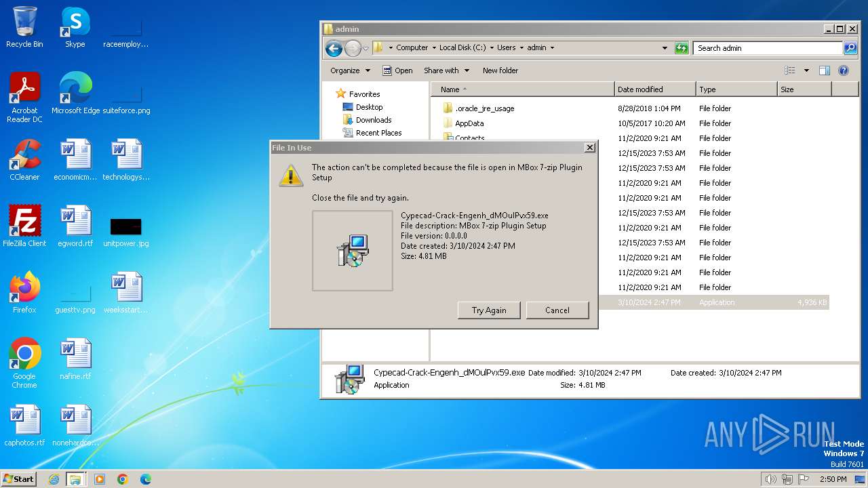
Task: Close the File In Use dialog
Action: 590,148
